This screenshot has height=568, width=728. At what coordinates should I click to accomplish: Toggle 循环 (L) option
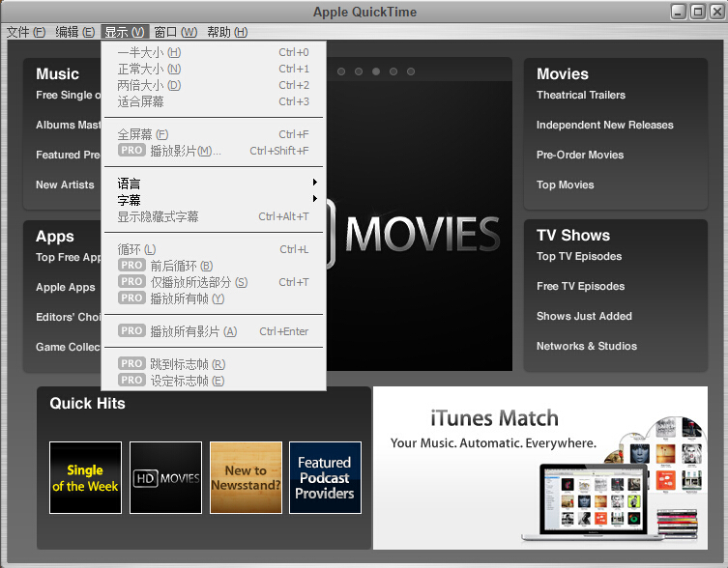(x=214, y=249)
